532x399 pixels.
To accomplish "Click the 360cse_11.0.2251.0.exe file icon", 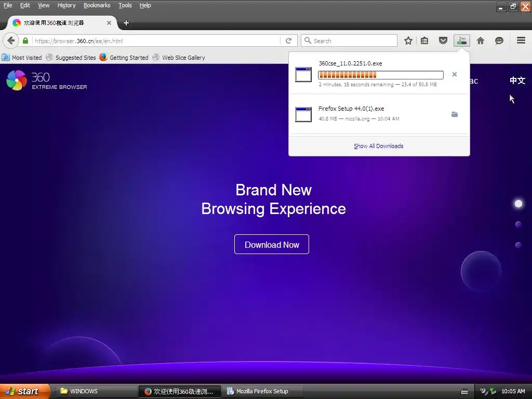I will (x=303, y=75).
